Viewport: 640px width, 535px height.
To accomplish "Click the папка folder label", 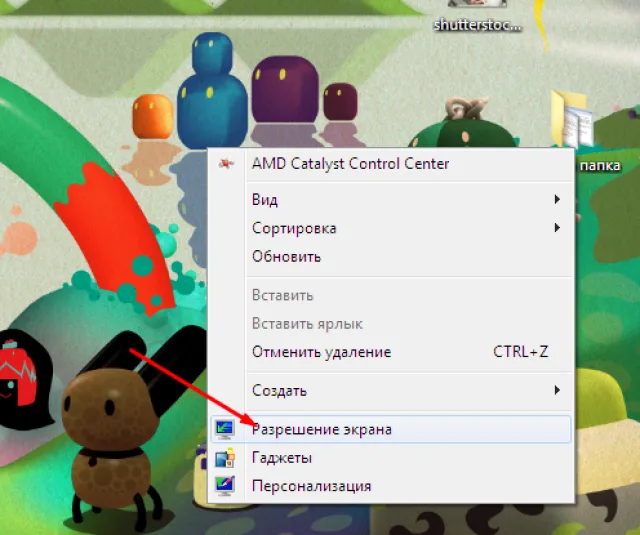I will (x=600, y=166).
